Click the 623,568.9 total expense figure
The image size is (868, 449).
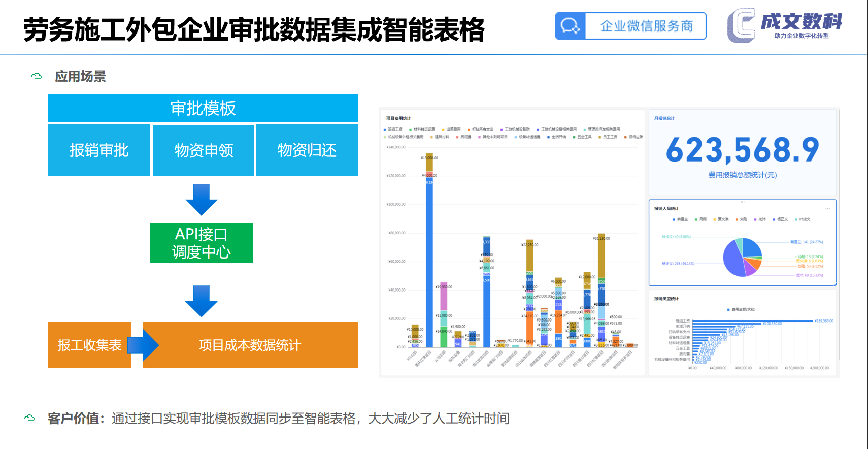(x=743, y=150)
